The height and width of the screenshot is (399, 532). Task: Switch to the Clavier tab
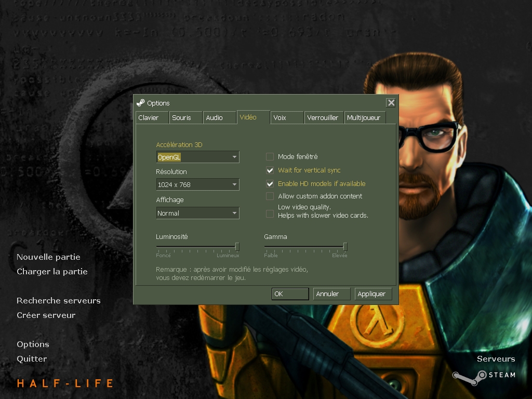pos(152,118)
